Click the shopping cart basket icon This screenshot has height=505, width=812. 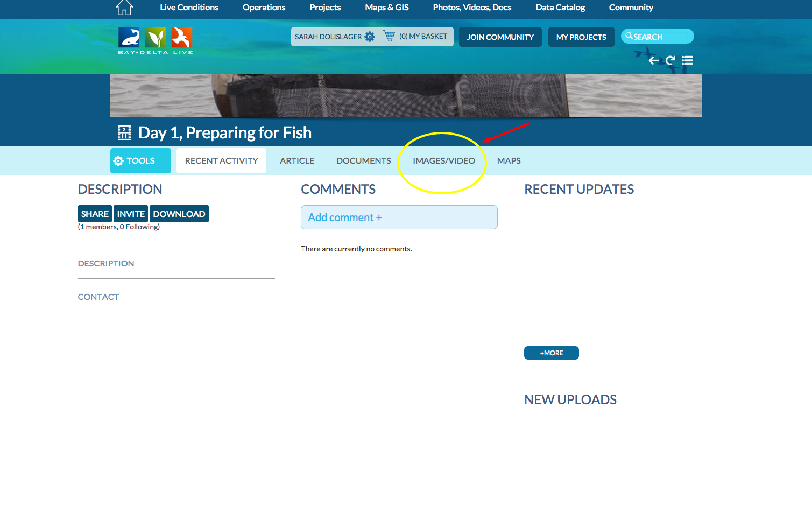coord(389,36)
